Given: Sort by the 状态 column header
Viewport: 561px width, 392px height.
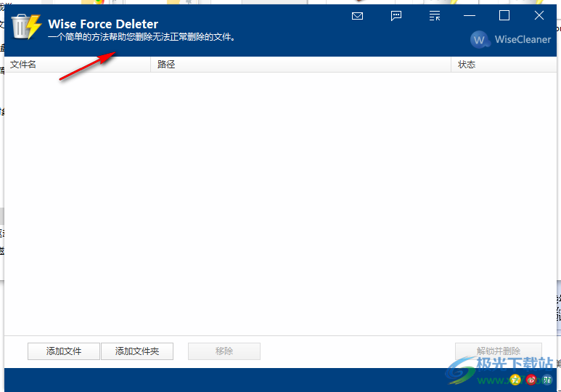Looking at the screenshot, I should coord(504,65).
